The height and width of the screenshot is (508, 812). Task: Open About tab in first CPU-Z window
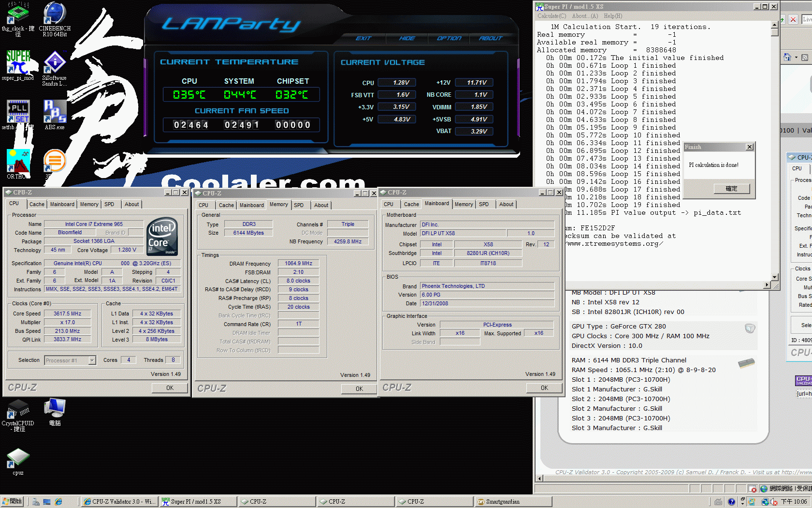click(x=131, y=204)
